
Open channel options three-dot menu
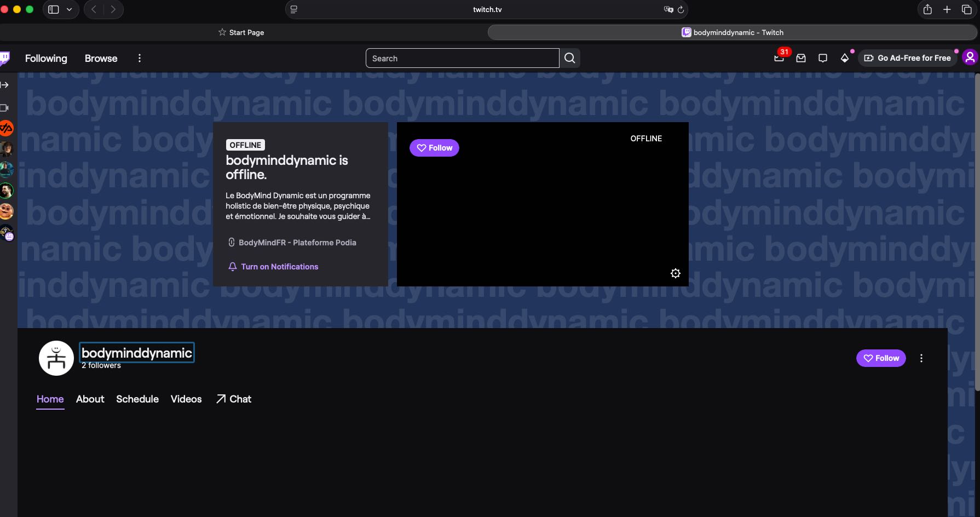tap(921, 358)
